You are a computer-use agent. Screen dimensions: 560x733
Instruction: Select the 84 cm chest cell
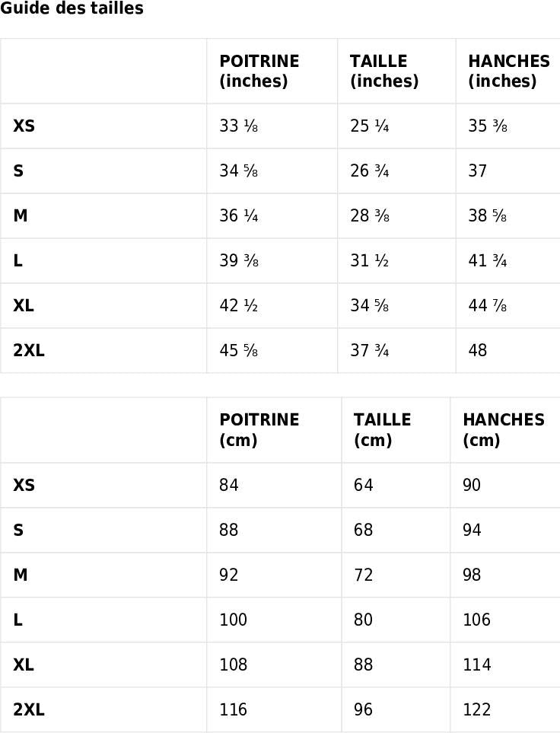point(229,486)
